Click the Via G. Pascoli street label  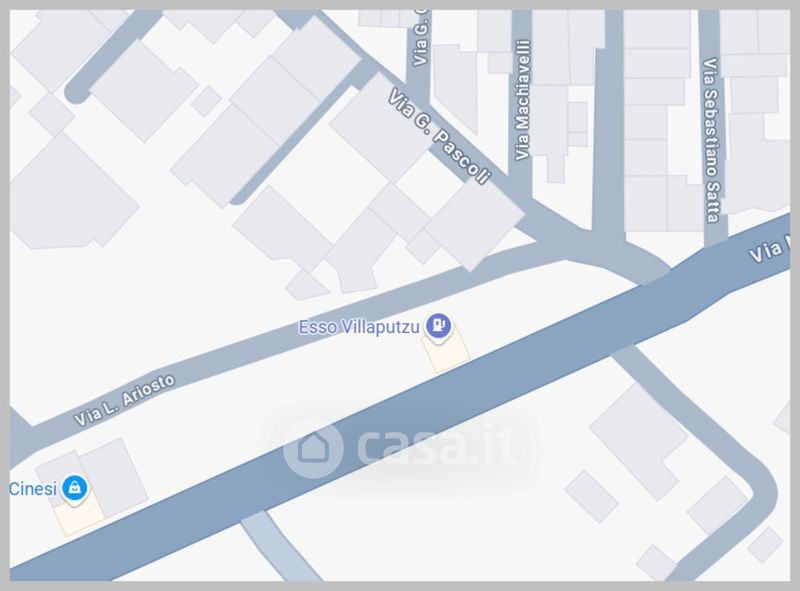439,136
